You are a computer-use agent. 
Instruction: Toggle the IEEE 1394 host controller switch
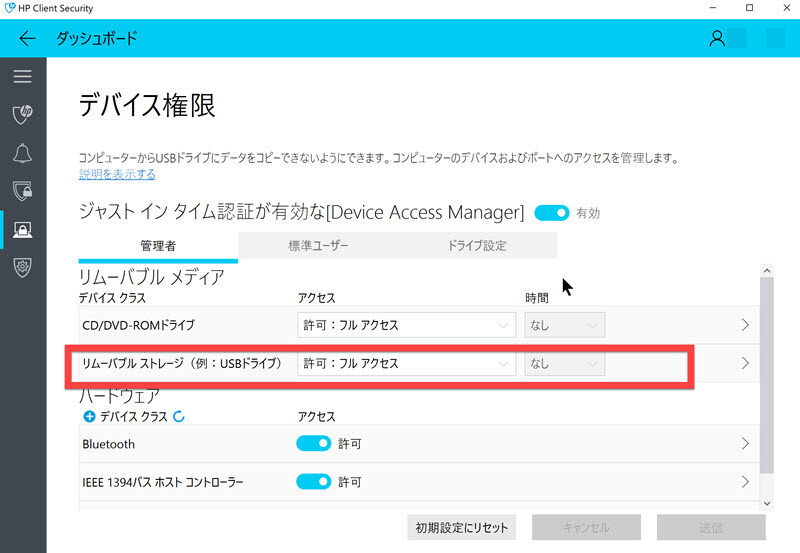pyautogui.click(x=314, y=482)
